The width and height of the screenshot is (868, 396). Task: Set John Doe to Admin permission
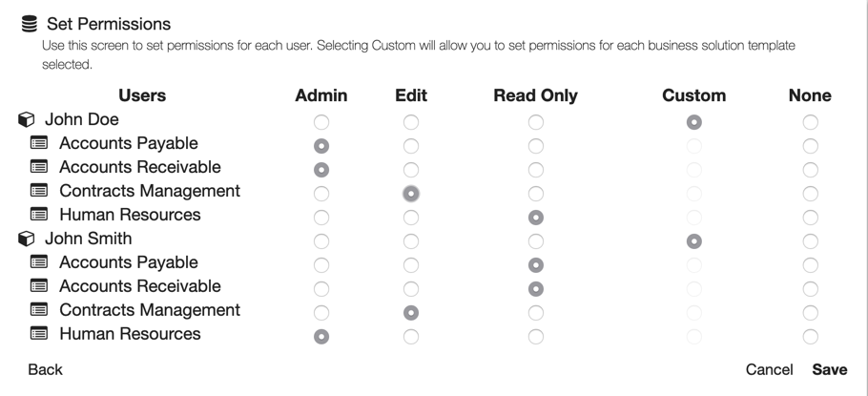321,122
